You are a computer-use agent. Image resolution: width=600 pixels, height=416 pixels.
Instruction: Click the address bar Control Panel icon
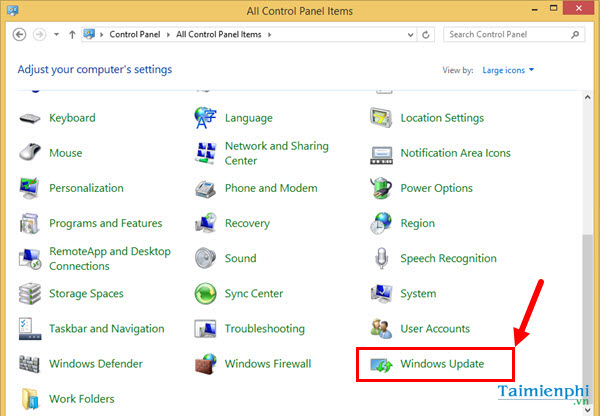[x=89, y=34]
